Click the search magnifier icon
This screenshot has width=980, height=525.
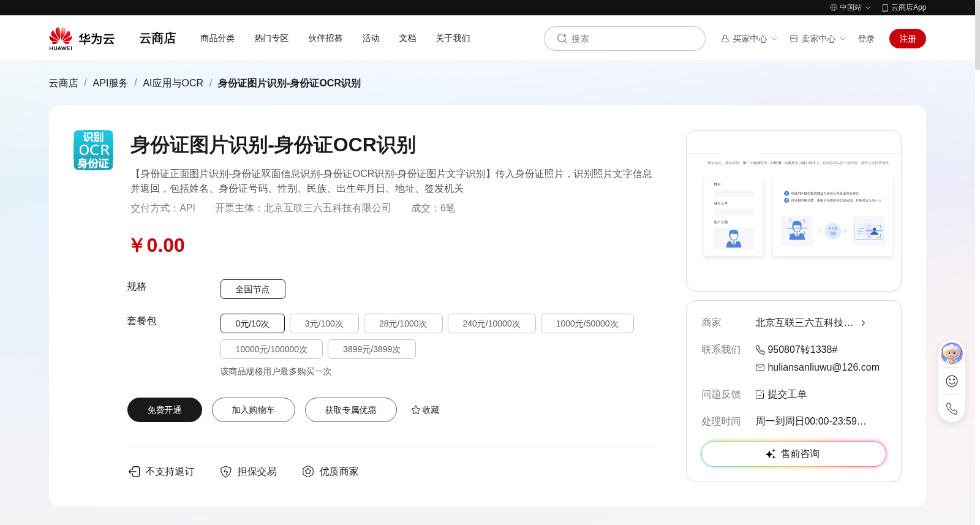(562, 39)
